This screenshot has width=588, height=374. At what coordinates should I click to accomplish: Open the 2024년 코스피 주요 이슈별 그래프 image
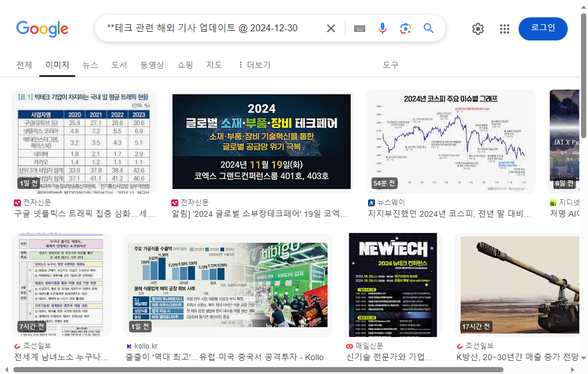450,142
